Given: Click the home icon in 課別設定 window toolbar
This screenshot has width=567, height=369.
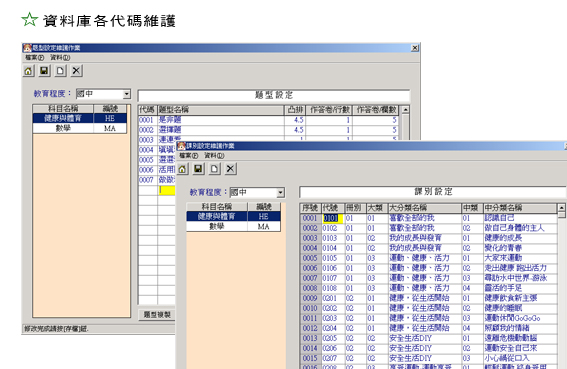Looking at the screenshot, I should 183,169.
